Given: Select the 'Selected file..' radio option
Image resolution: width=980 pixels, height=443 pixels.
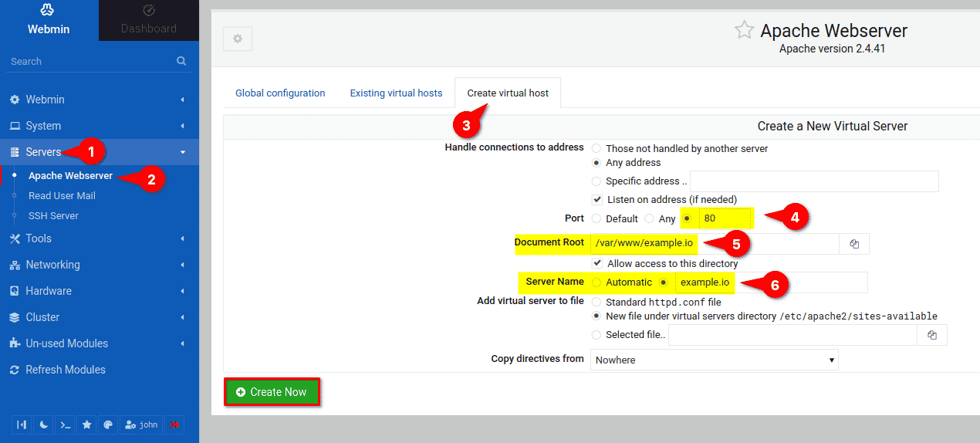Looking at the screenshot, I should (x=596, y=335).
